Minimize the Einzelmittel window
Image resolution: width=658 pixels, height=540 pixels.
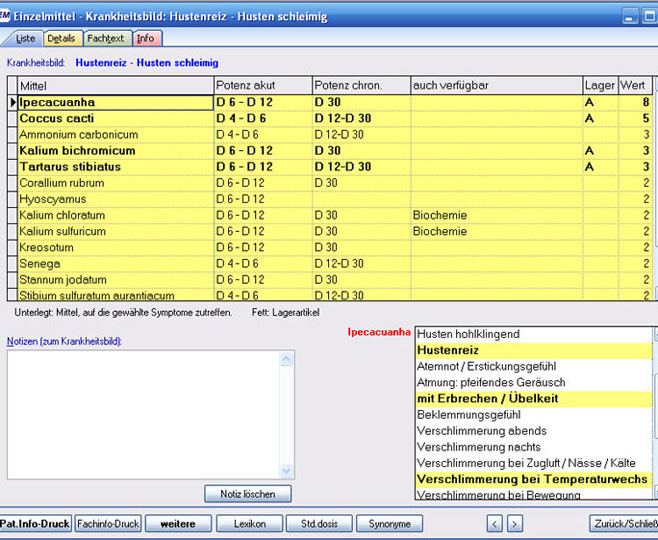(629, 17)
